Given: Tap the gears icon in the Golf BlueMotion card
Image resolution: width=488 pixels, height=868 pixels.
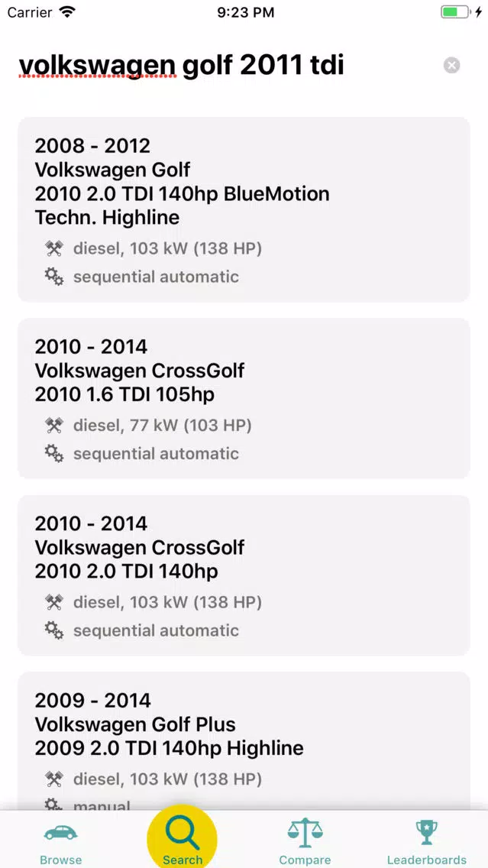Looking at the screenshot, I should (x=53, y=277).
